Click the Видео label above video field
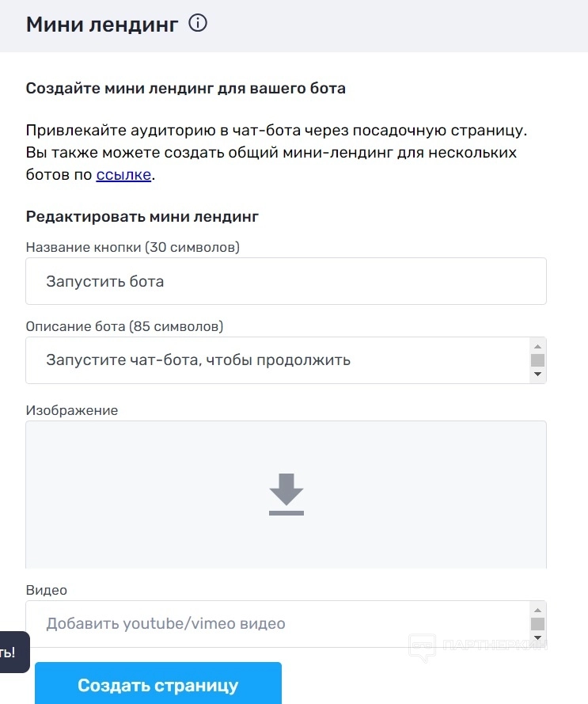This screenshot has width=588, height=704. tap(47, 590)
